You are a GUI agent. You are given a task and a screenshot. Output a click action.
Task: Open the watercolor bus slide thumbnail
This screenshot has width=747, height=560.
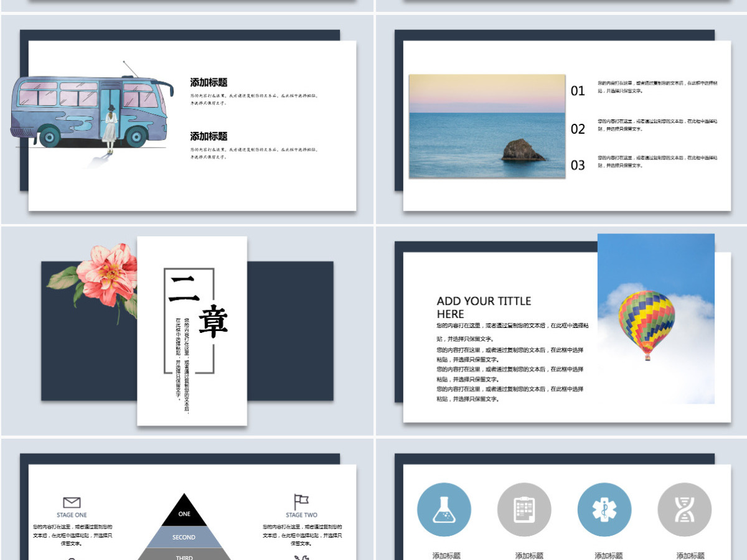187,119
